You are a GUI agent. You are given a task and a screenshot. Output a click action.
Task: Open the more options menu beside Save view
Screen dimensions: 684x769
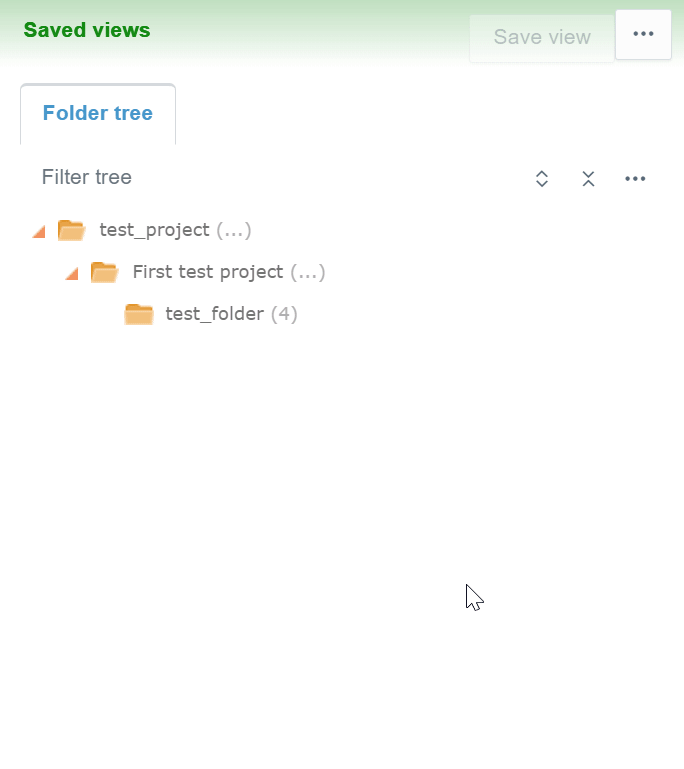click(x=643, y=35)
